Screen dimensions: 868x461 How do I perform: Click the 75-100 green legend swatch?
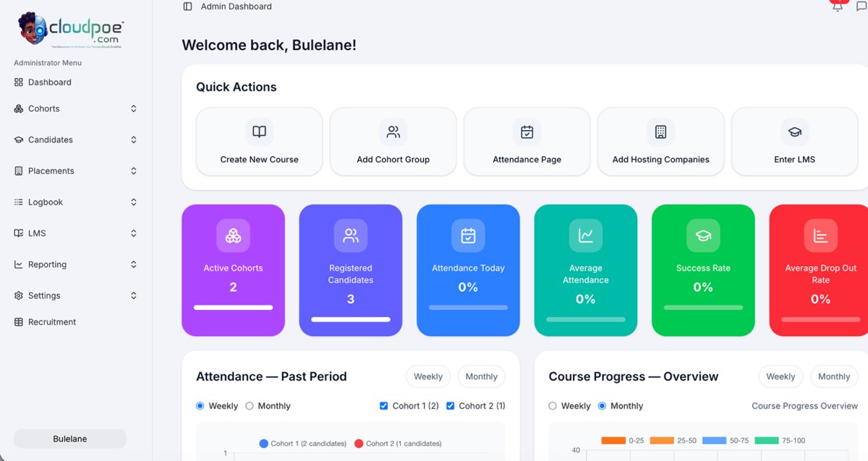tap(767, 440)
